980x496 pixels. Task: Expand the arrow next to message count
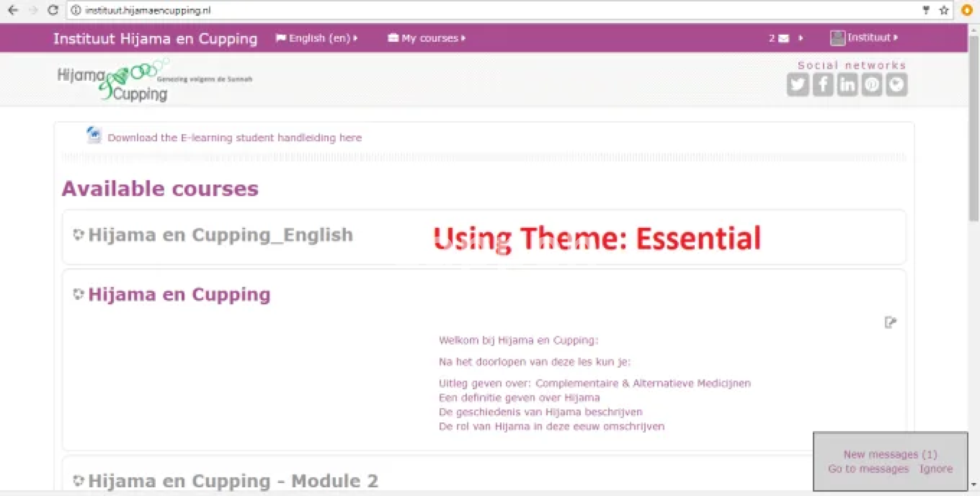point(800,38)
